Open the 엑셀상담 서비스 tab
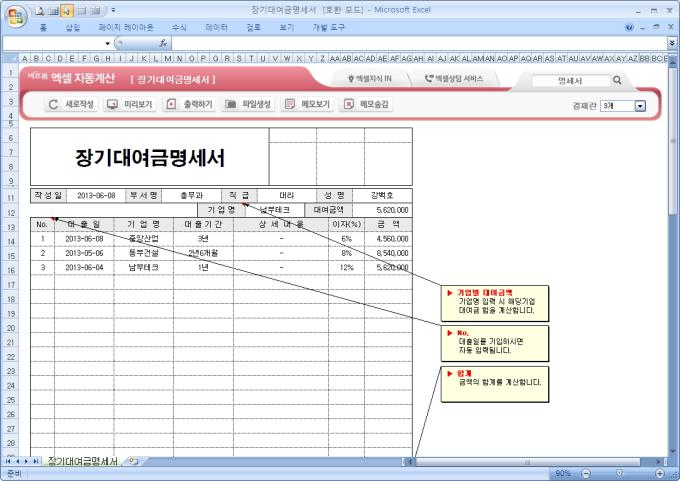 click(x=454, y=79)
